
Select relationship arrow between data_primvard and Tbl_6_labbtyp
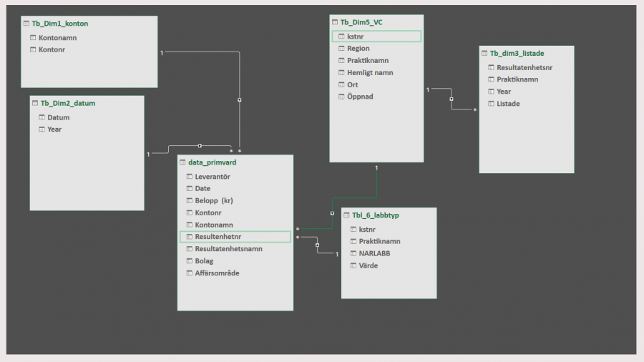(317, 245)
